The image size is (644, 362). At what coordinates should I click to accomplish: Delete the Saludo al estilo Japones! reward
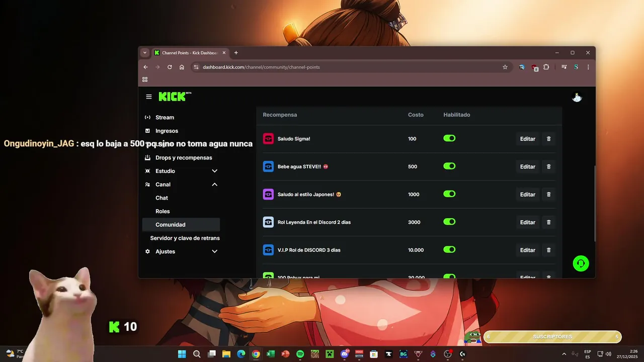[x=548, y=195]
